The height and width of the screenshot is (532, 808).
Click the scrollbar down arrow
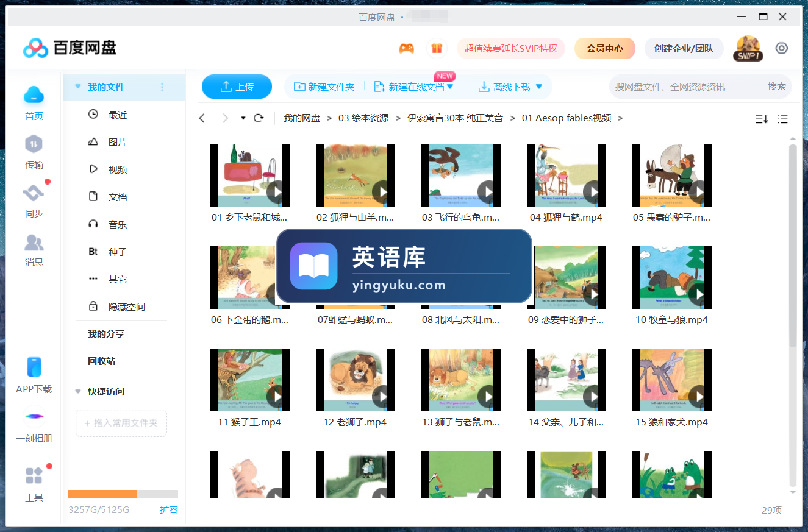click(793, 491)
